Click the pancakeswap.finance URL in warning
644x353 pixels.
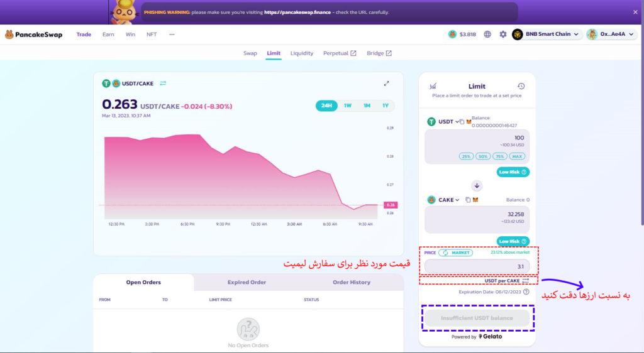point(297,13)
